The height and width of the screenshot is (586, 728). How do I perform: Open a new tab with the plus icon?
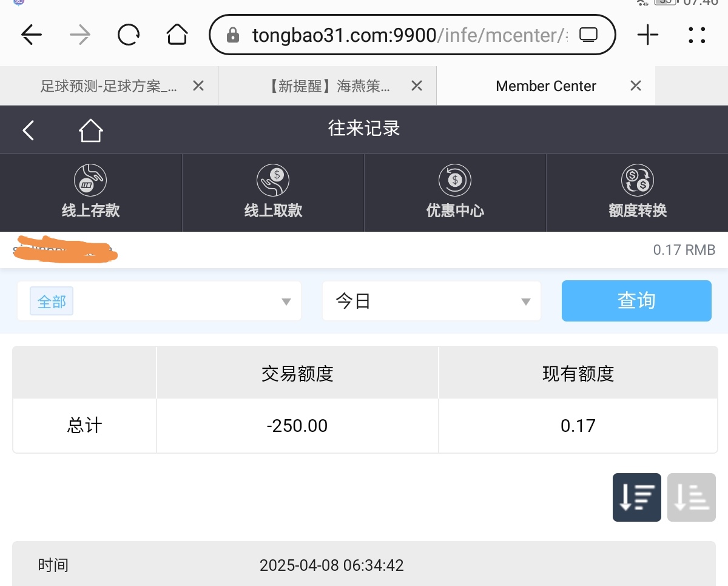pos(648,35)
